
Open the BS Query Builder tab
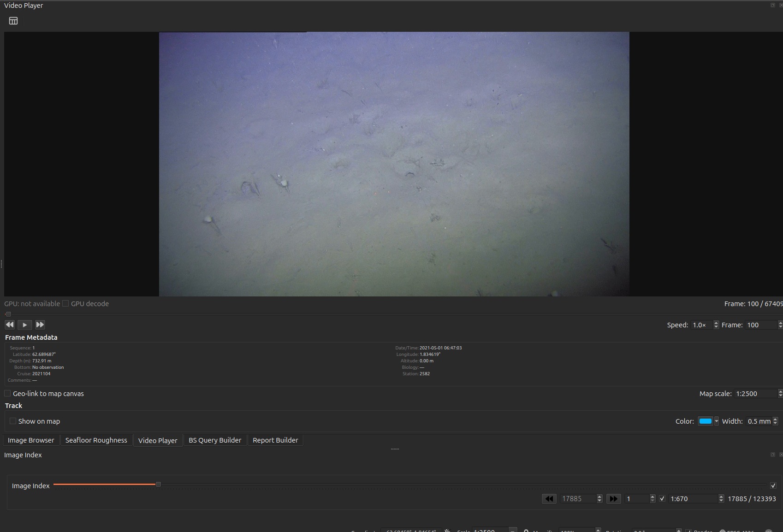pos(215,440)
